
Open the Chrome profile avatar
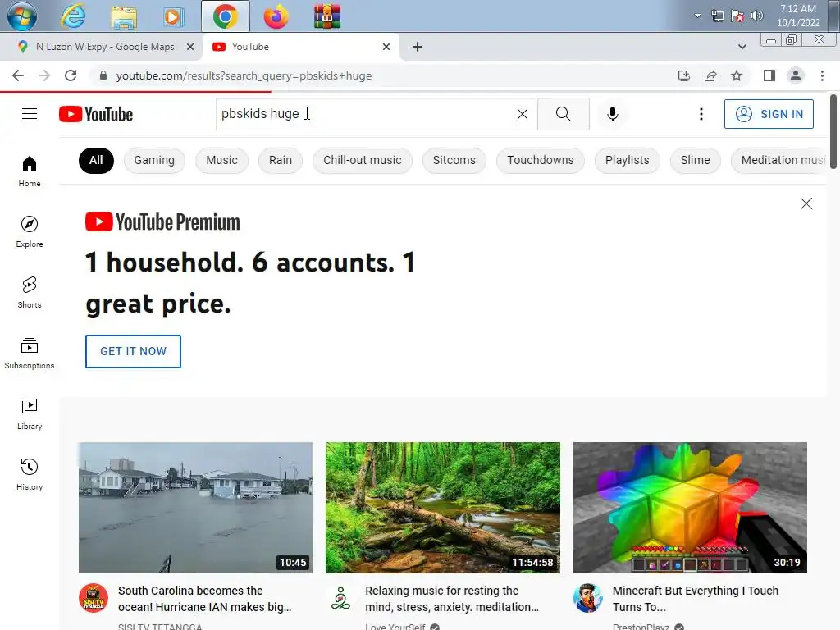point(796,75)
